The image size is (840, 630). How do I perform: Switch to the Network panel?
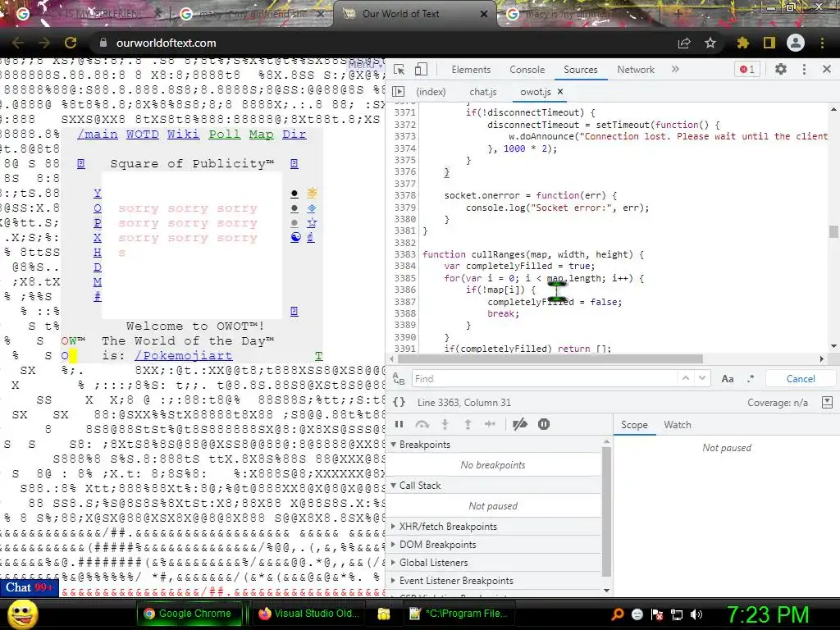[x=636, y=70]
